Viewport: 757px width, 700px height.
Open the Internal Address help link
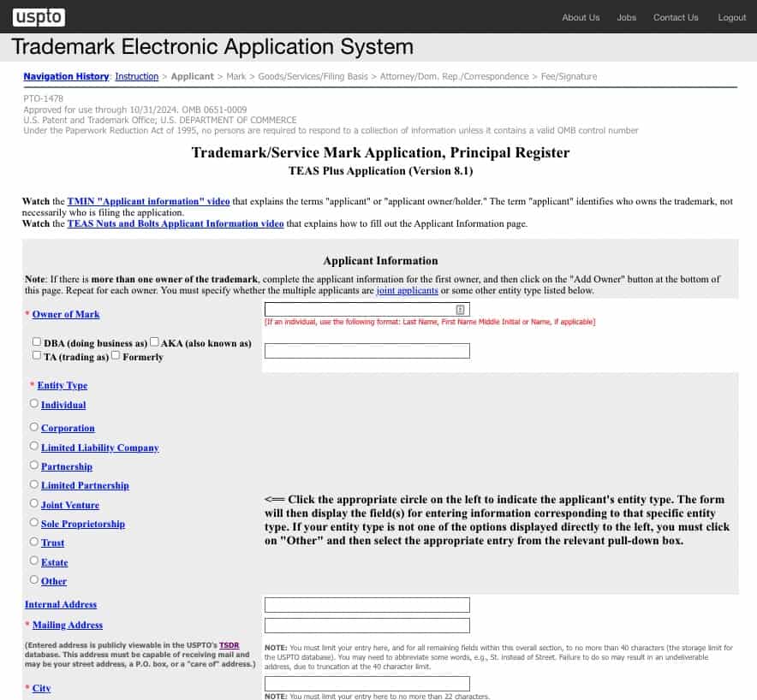pyautogui.click(x=61, y=604)
